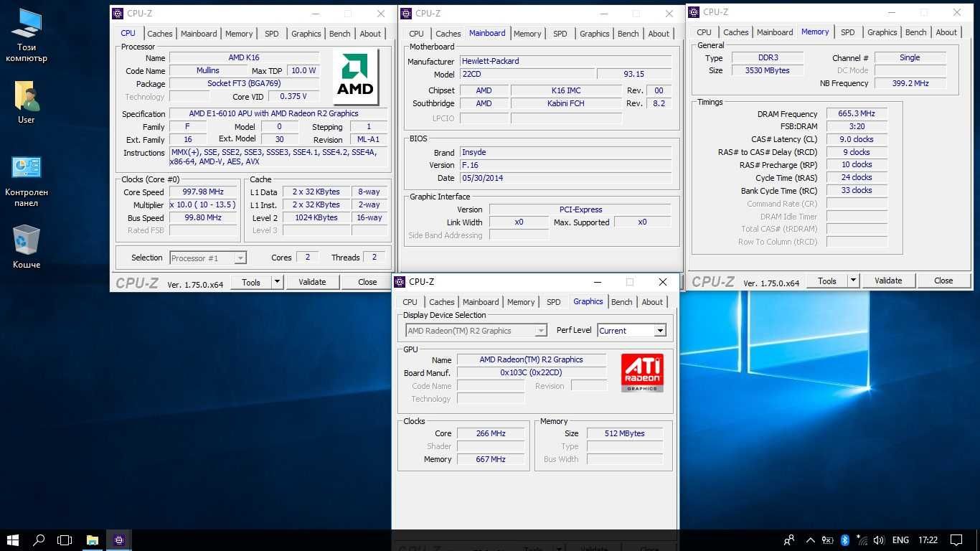Viewport: 980px width, 551px height.
Task: Switch to Bench tab in the CPU window
Action: (x=340, y=34)
